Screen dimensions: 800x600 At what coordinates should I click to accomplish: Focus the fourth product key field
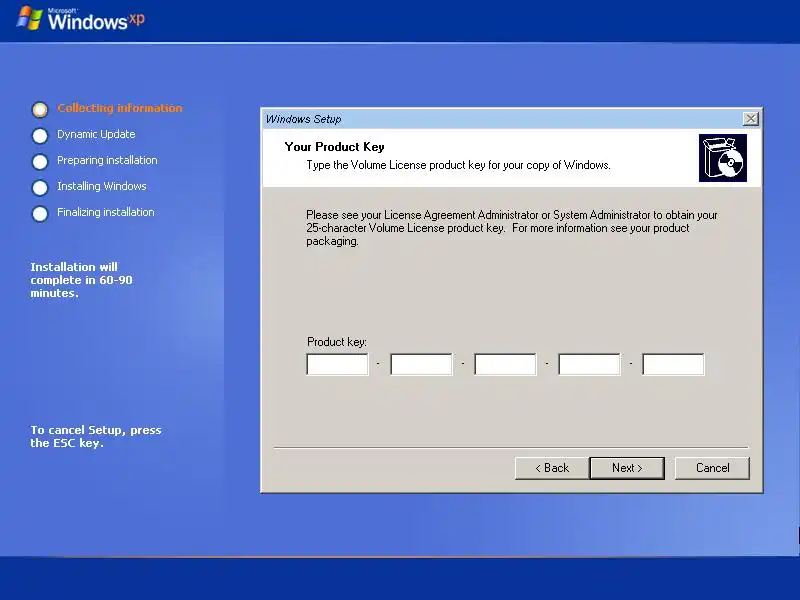coord(589,364)
